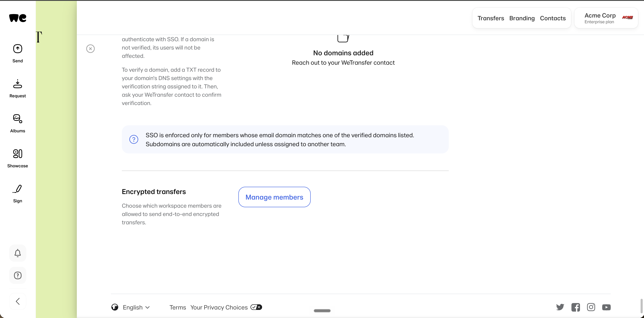Click 'Reach out to your WeTransfer contact' text
The image size is (644, 318).
point(343,63)
